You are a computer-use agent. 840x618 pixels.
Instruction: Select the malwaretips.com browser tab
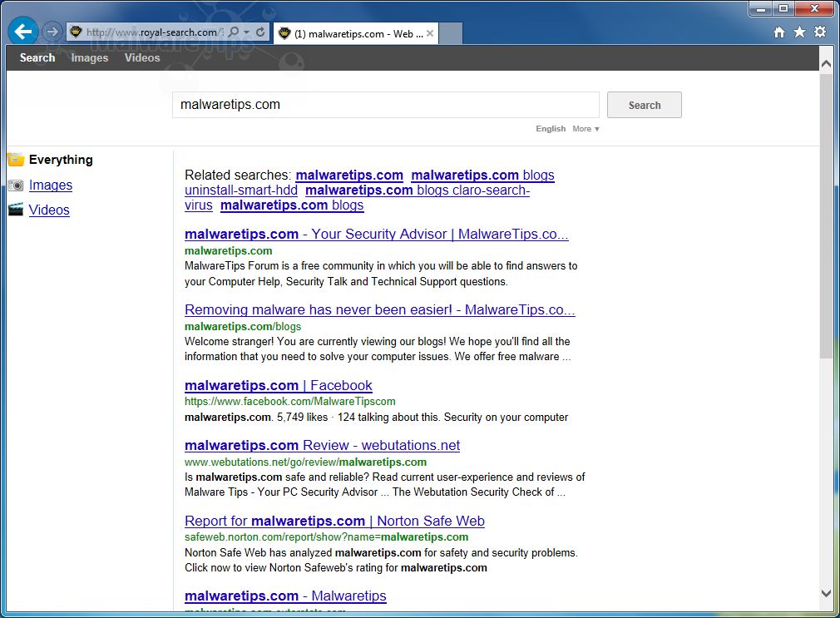click(349, 34)
